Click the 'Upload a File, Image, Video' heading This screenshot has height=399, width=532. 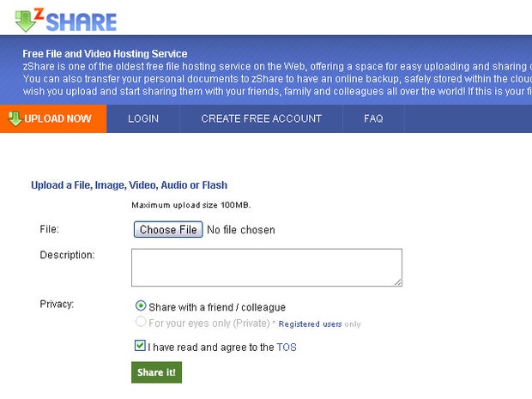tap(129, 184)
